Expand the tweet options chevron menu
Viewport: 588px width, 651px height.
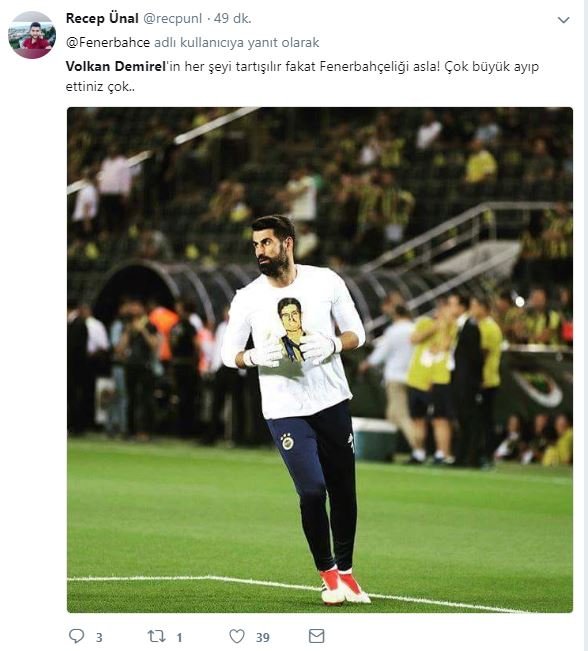pos(564,20)
